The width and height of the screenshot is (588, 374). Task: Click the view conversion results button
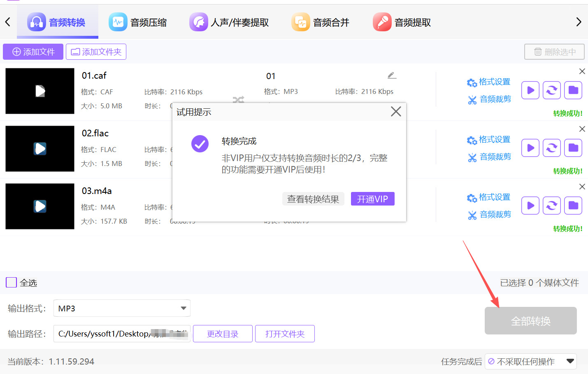(313, 199)
